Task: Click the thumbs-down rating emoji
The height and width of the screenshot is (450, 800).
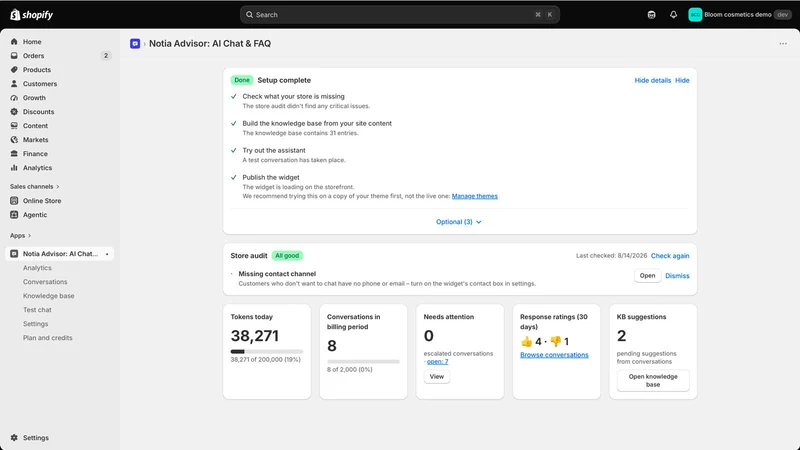Action: (x=556, y=342)
